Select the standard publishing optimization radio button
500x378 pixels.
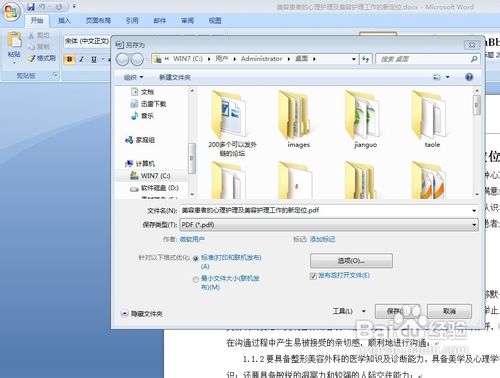[196, 258]
